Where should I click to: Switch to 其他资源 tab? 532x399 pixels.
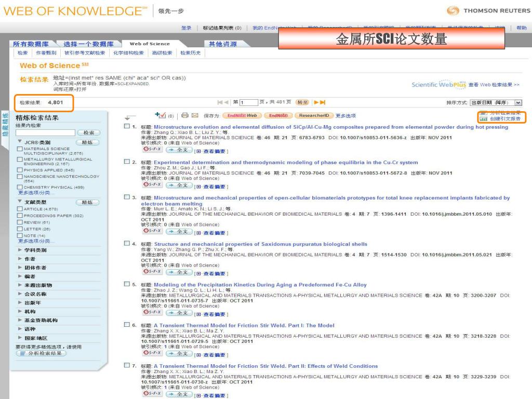(x=223, y=44)
